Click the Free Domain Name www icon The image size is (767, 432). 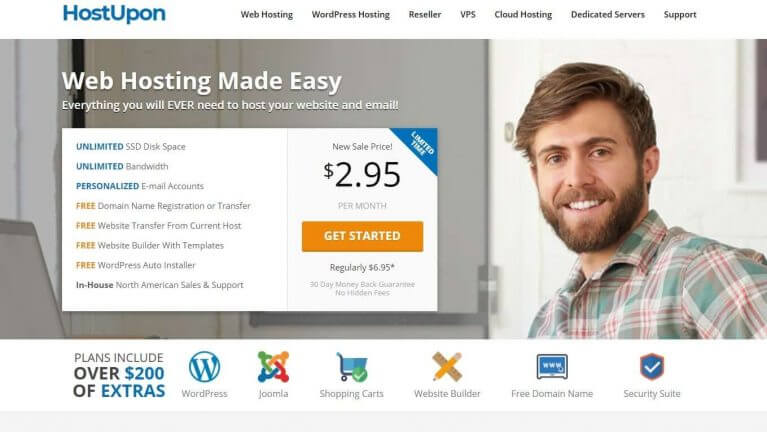coord(552,366)
